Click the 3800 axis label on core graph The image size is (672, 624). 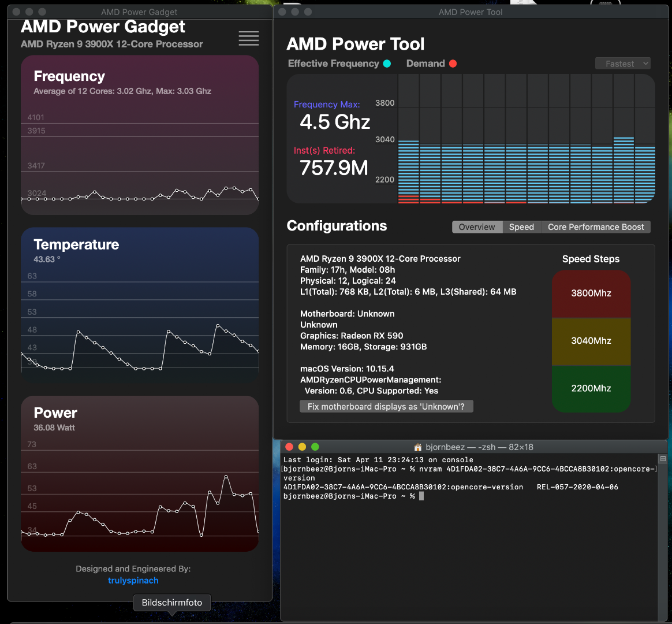tap(384, 103)
